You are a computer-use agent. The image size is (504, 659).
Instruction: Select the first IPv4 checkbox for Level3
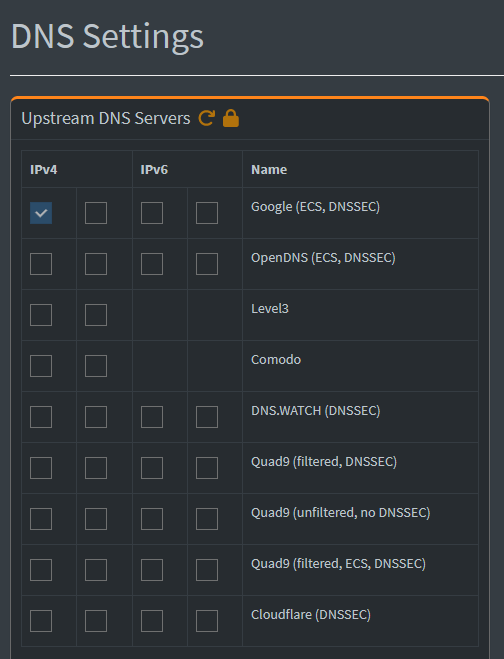[41, 315]
